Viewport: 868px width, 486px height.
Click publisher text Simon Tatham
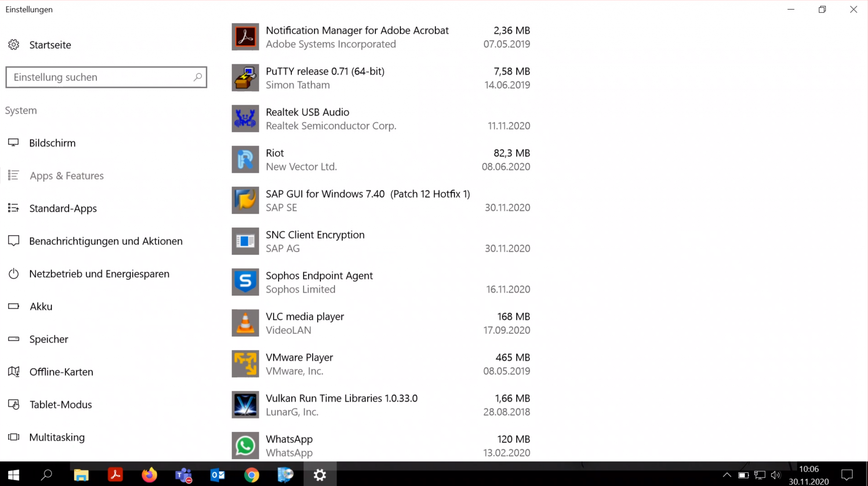click(298, 85)
